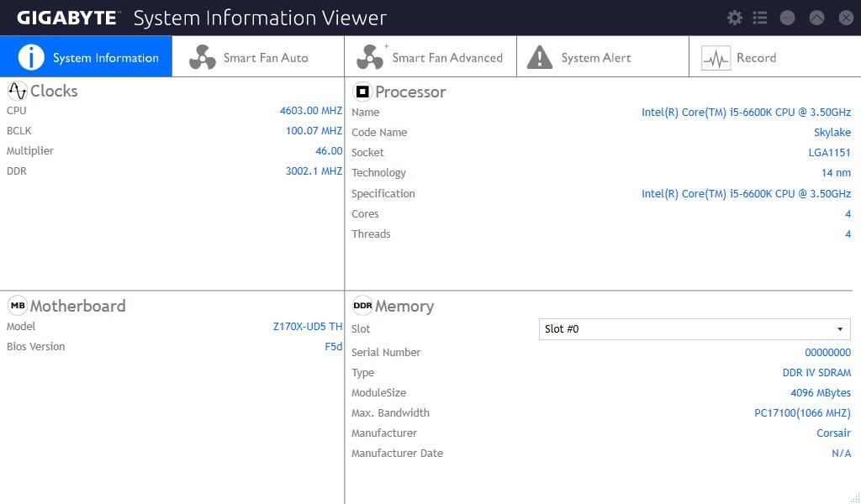Click the GIGABYTE logo
The height and width of the screenshot is (504, 861).
click(x=67, y=18)
